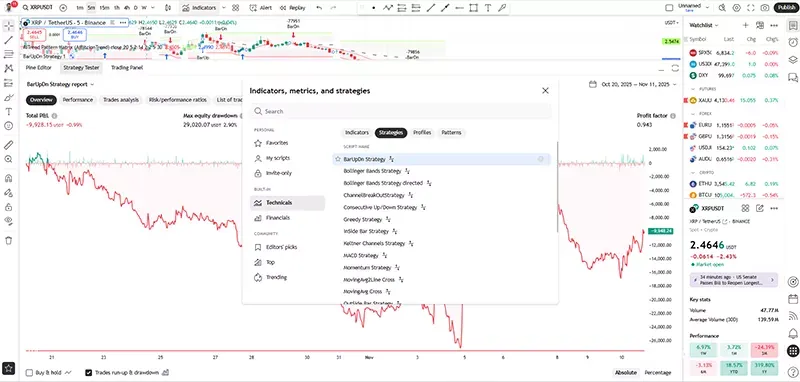Enable the Buy & hold checkbox
Viewport: 800px width, 382px height.
(29, 373)
